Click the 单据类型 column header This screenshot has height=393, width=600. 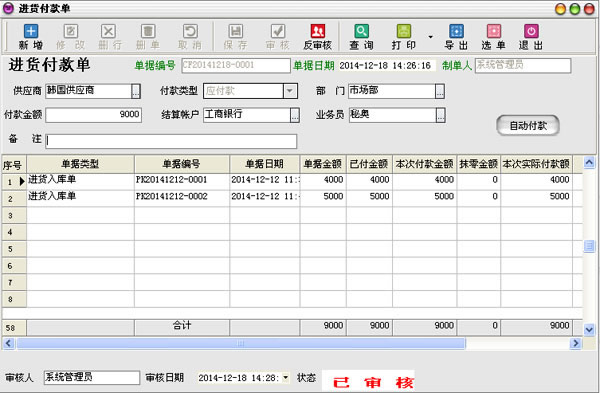click(80, 164)
